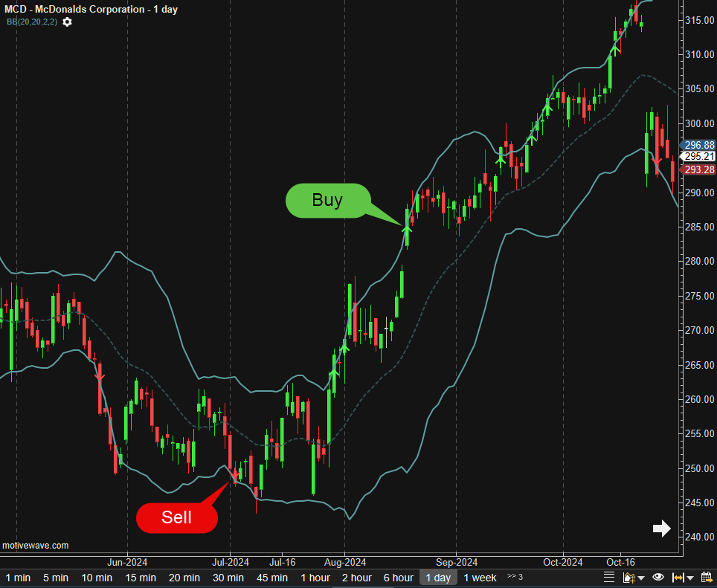Screen dimensions: 717x588
Task: Select the 1 hour interval tab
Action: (315, 578)
